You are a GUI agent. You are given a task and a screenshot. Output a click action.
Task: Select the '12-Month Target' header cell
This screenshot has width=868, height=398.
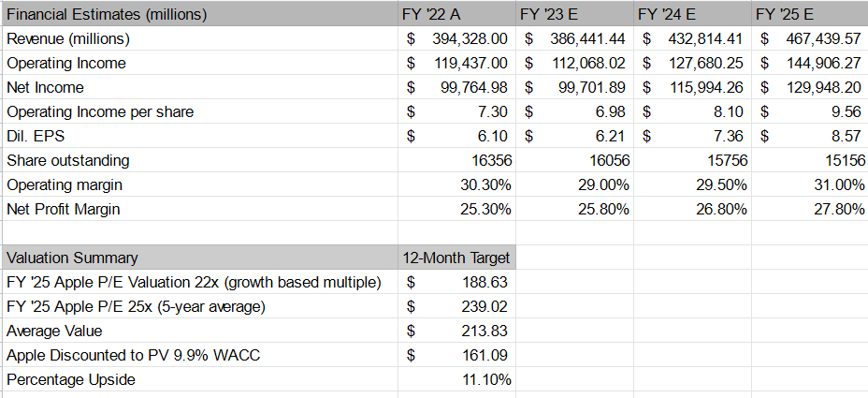tap(456, 258)
